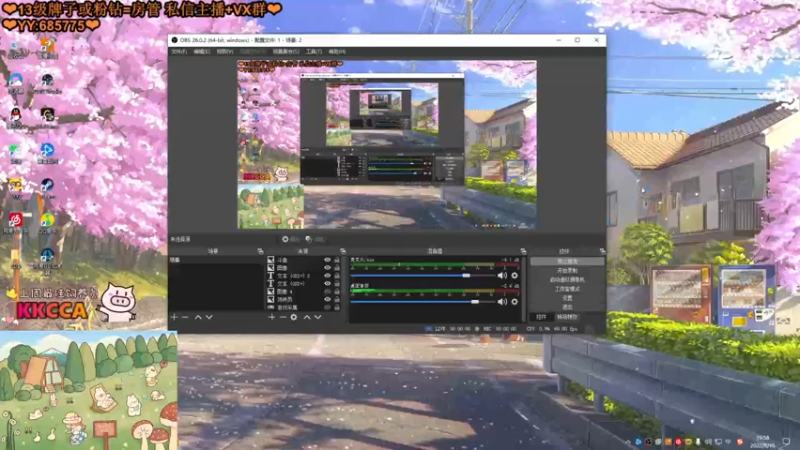
Task: Lock the 浏览器 source
Action: click(337, 299)
